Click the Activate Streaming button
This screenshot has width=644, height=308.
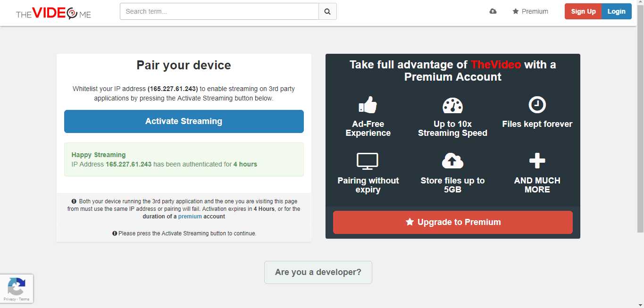point(184,121)
